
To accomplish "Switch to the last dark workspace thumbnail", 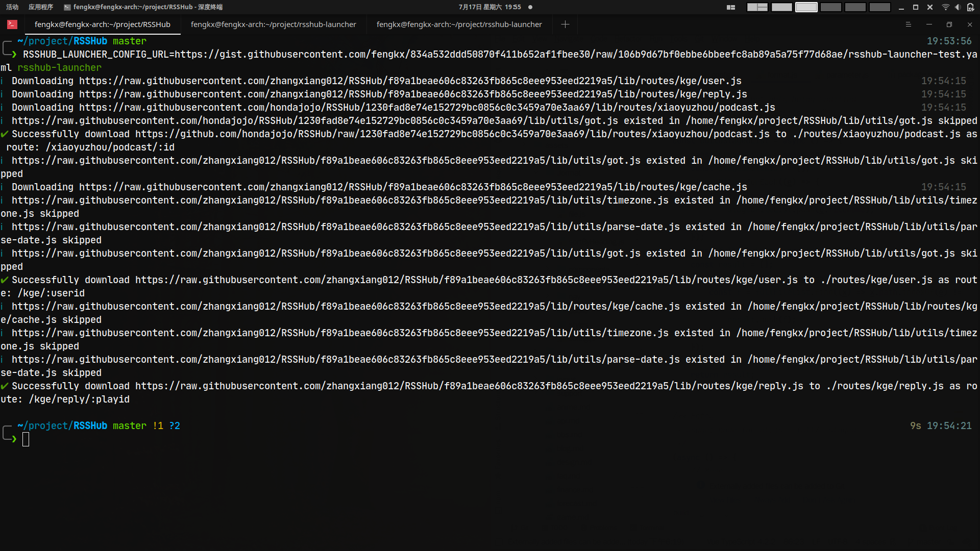I will point(879,7).
